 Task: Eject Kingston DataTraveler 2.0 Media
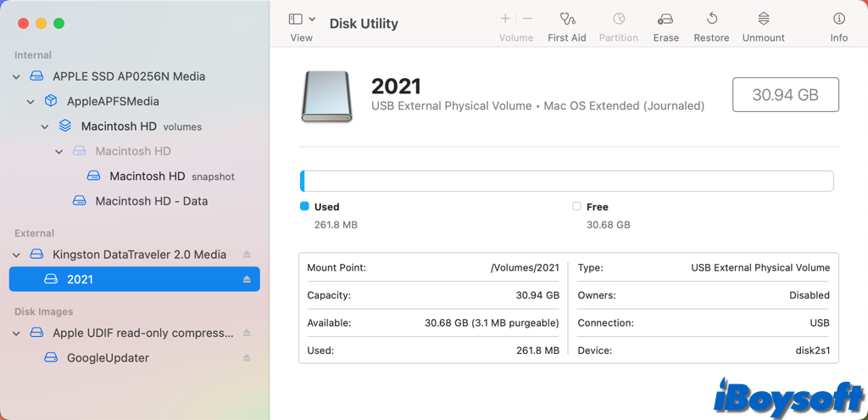pyautogui.click(x=247, y=255)
